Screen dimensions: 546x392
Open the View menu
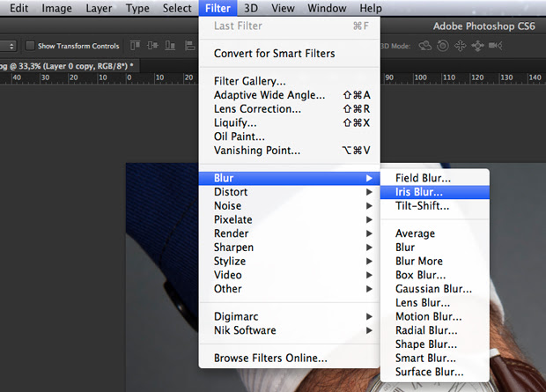(x=283, y=8)
